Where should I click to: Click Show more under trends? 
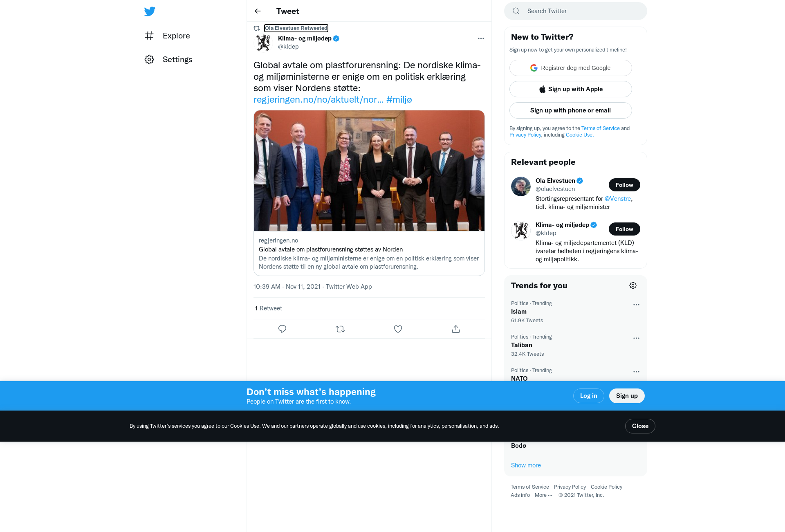(526, 465)
